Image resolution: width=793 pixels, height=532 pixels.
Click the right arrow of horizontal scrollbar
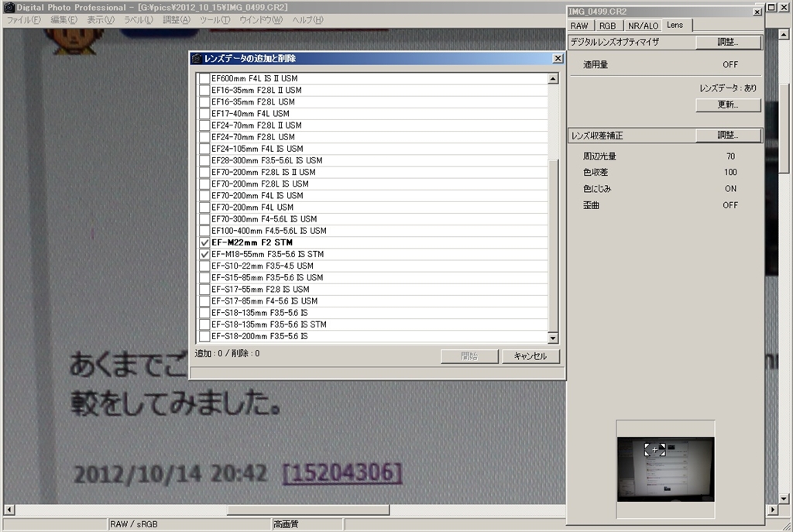click(772, 510)
